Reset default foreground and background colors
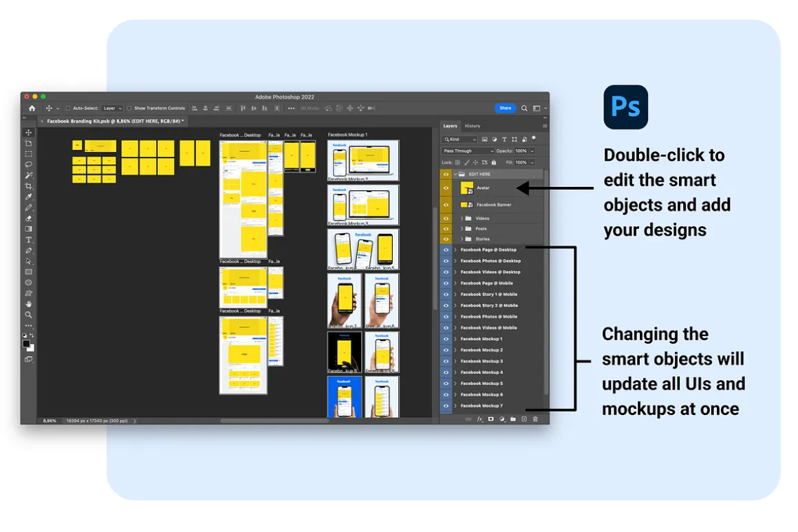 tap(25, 335)
